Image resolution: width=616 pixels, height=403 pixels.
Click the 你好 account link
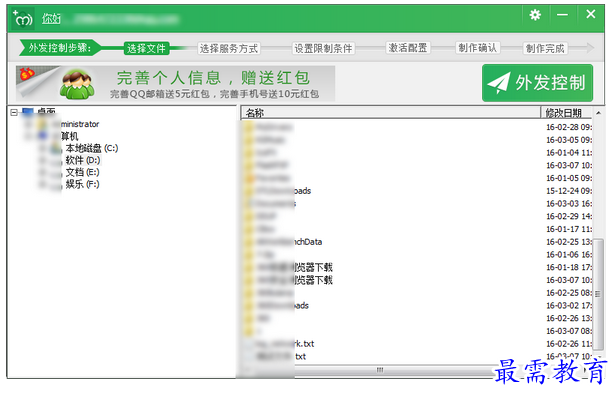pos(51,18)
